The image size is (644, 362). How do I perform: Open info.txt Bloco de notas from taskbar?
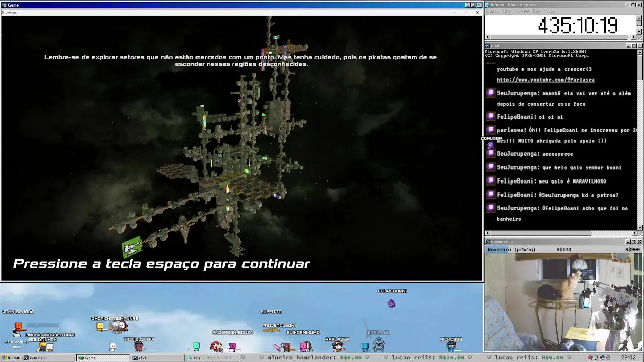pos(212,358)
